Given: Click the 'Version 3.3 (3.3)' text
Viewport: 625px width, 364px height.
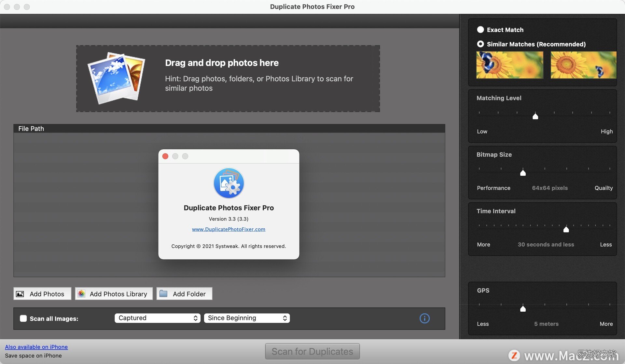Looking at the screenshot, I should 229,219.
